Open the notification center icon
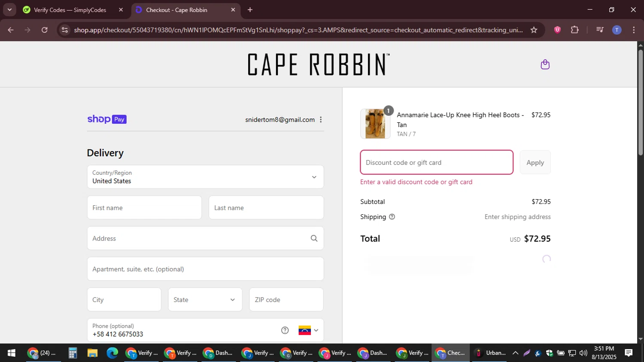 (629, 353)
